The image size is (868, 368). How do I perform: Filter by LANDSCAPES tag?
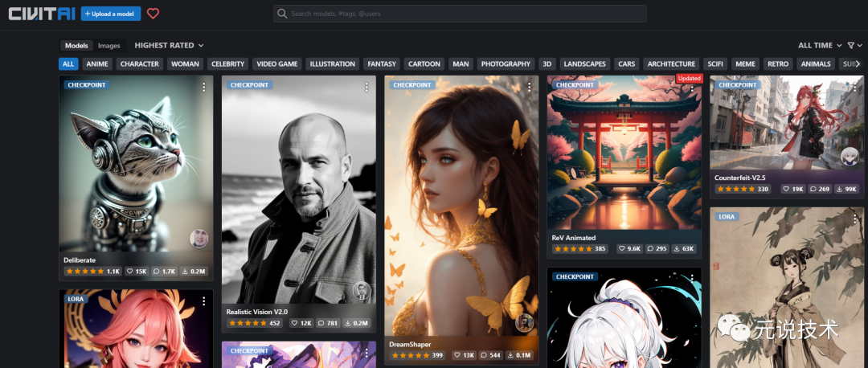click(584, 64)
